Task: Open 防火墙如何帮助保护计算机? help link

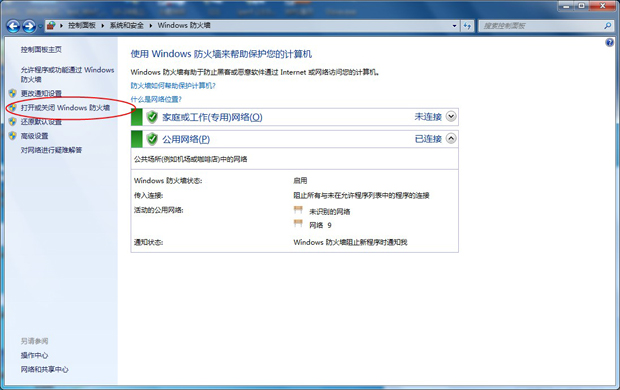Action: click(x=173, y=85)
